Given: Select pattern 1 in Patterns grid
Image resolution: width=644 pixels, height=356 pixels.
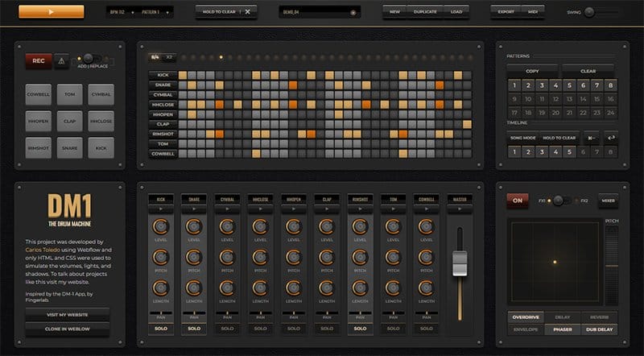Looking at the screenshot, I should [514, 85].
